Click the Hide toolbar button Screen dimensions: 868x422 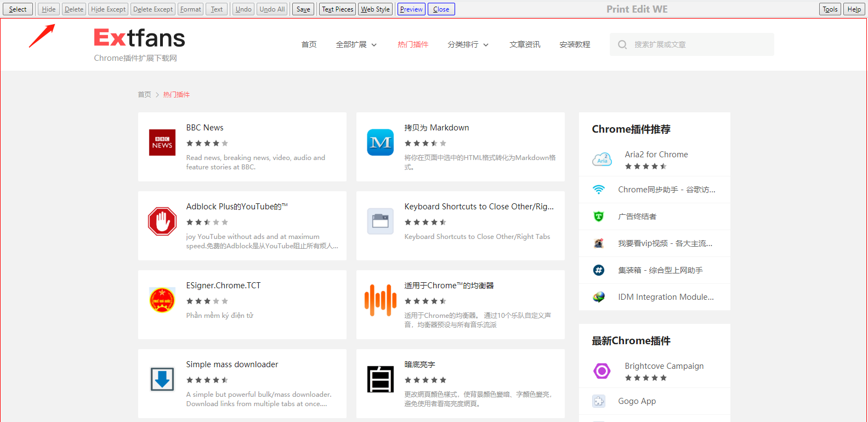[x=49, y=9]
